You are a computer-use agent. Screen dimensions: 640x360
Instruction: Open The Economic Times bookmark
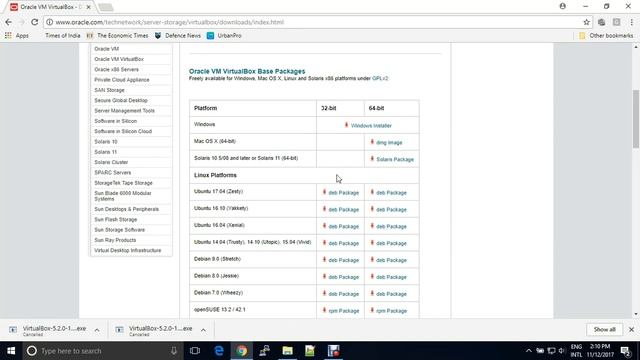pyautogui.click(x=118, y=36)
